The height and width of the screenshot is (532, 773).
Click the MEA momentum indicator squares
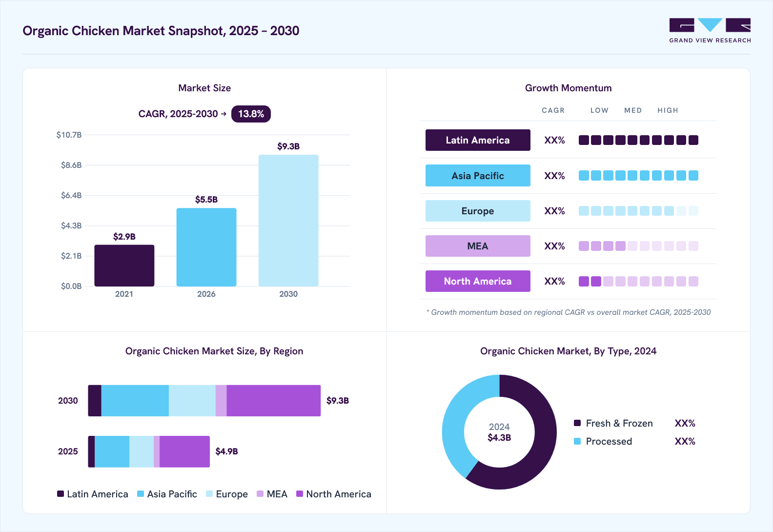click(x=638, y=246)
